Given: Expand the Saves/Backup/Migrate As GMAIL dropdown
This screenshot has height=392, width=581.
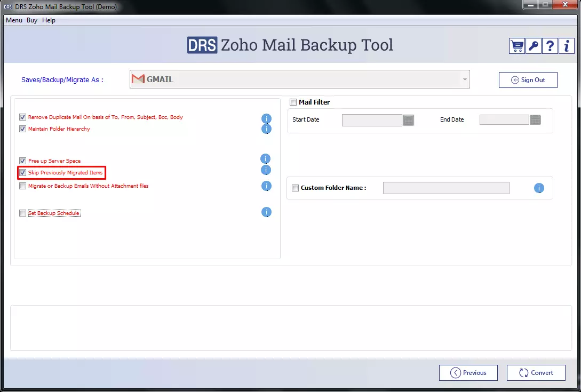Looking at the screenshot, I should (465, 79).
